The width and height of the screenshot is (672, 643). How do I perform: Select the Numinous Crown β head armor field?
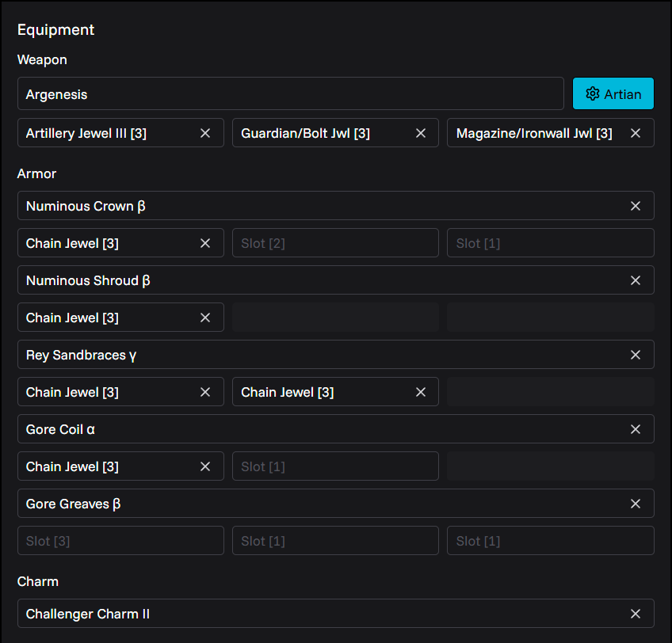point(335,206)
